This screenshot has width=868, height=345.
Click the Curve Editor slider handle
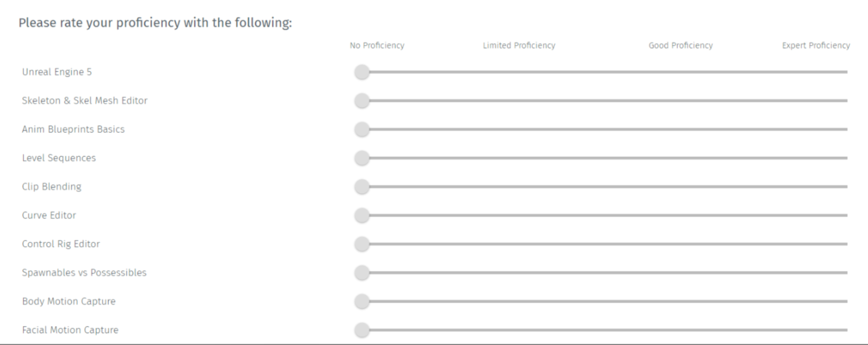tap(362, 215)
